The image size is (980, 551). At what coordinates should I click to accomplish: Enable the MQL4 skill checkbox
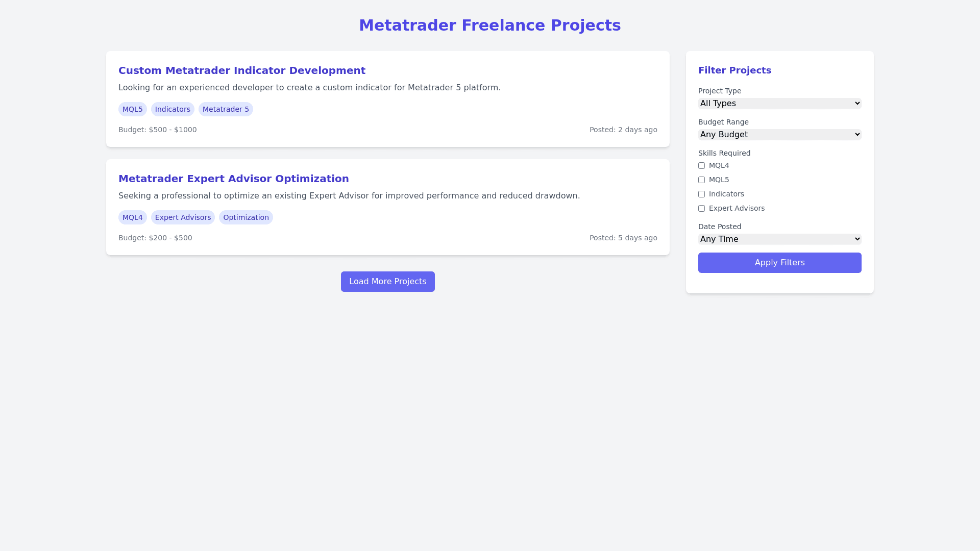click(x=701, y=166)
